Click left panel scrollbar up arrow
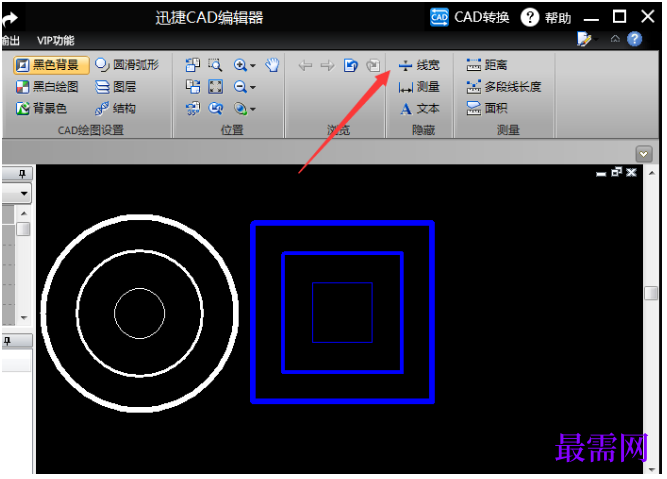 24,214
